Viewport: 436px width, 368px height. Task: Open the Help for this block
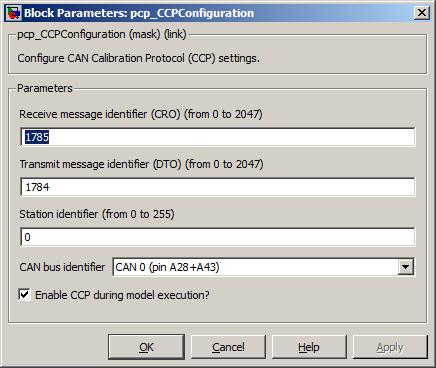click(x=309, y=347)
